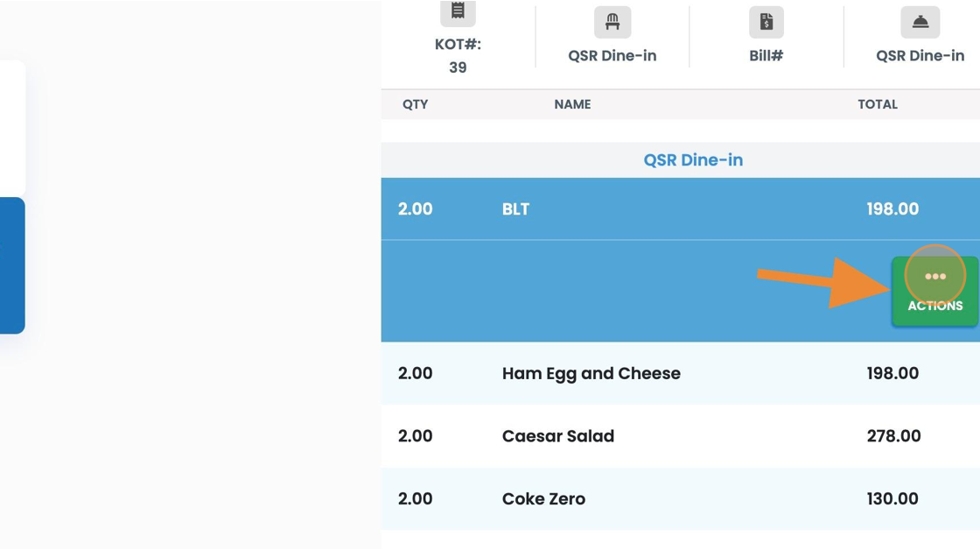The height and width of the screenshot is (550, 980).
Task: Click the 2.00 quantity of Coke Zero
Action: click(415, 498)
